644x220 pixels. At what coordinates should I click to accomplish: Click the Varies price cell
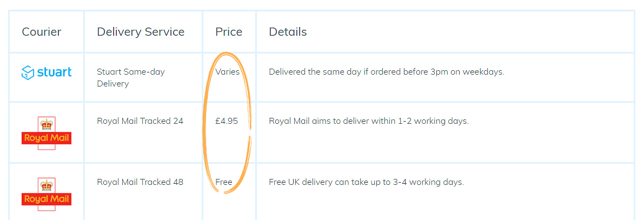pos(228,72)
